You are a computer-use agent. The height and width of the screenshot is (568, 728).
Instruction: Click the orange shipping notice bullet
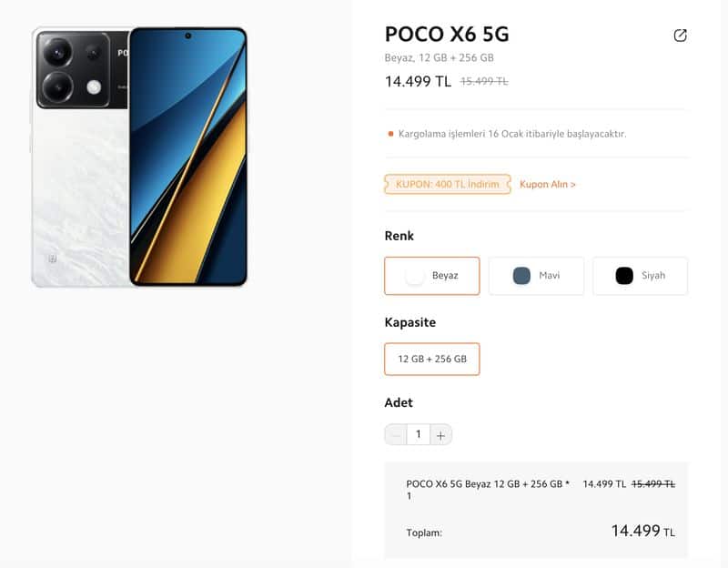pos(390,134)
